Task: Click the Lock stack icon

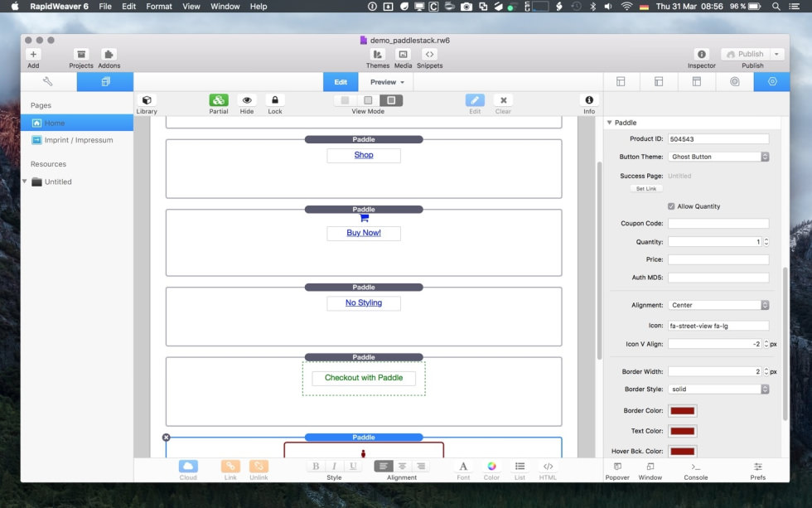Action: click(x=275, y=100)
